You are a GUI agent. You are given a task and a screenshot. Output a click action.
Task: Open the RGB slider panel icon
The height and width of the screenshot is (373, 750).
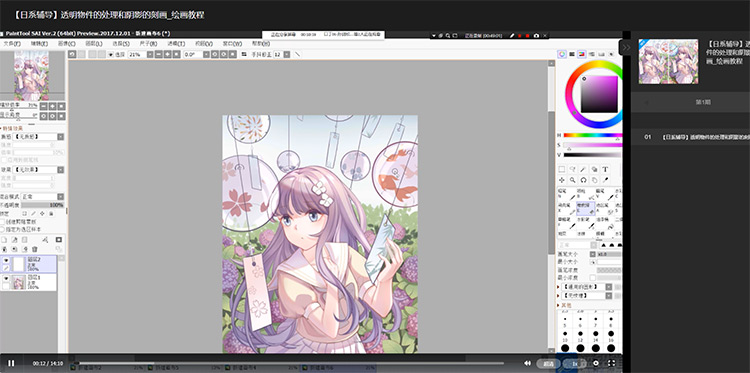tap(572, 55)
